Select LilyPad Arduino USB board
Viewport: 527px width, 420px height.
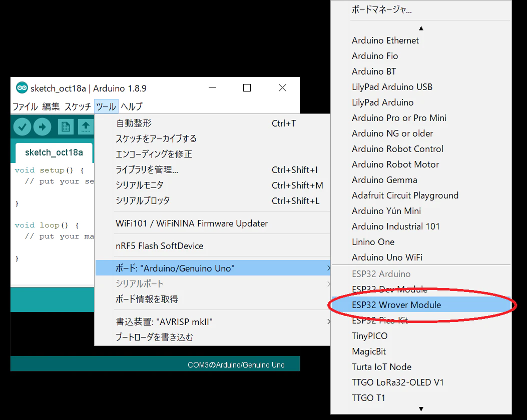pos(421,86)
